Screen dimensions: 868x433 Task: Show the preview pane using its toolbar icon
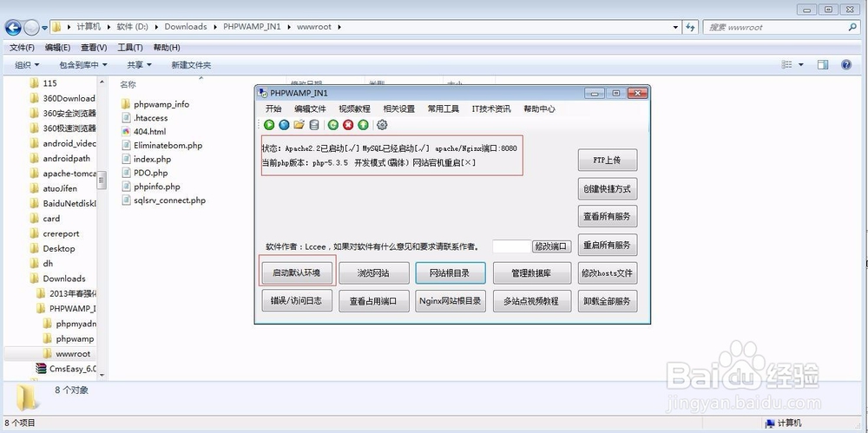823,65
